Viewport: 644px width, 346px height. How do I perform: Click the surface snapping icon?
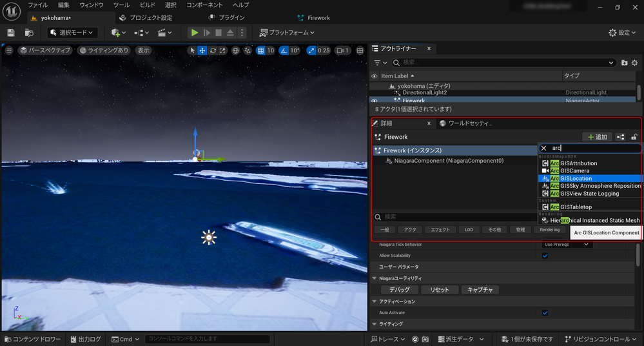248,50
